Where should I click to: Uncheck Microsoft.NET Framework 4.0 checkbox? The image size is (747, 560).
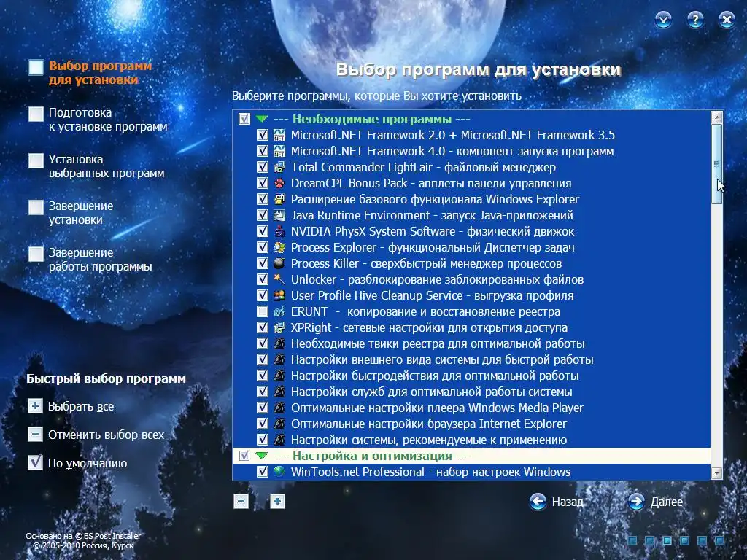click(263, 151)
